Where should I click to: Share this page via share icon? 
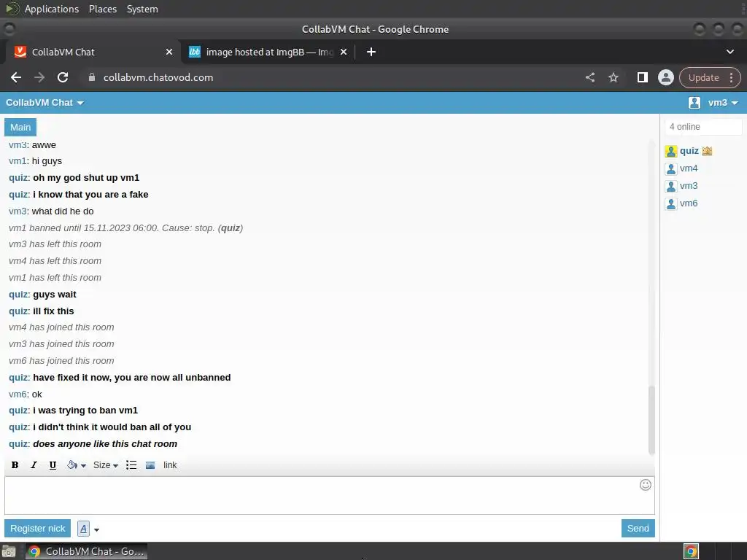pyautogui.click(x=589, y=77)
